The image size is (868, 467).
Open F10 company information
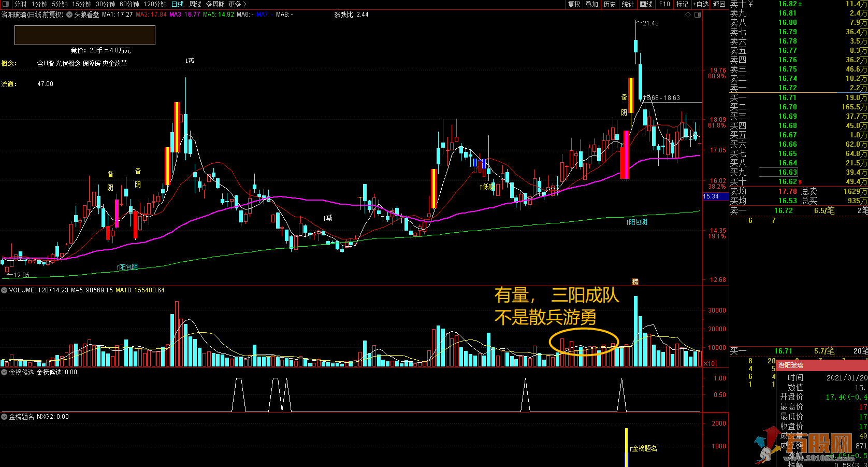click(x=664, y=4)
